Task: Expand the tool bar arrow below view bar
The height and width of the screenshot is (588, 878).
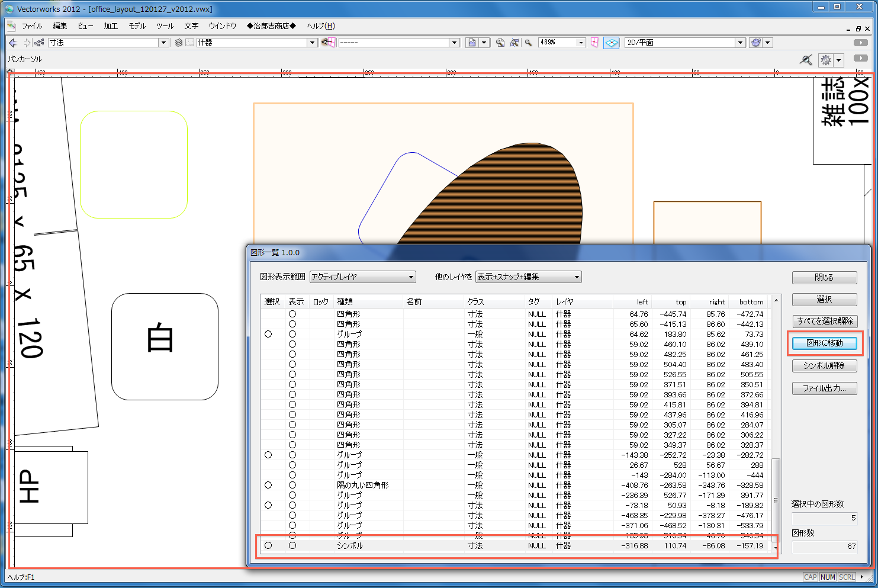Action: pyautogui.click(x=861, y=58)
